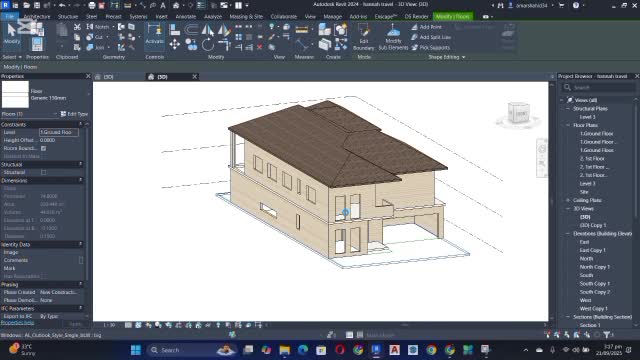
Task: Collapse the Identity Data section
Action: tap(80, 244)
